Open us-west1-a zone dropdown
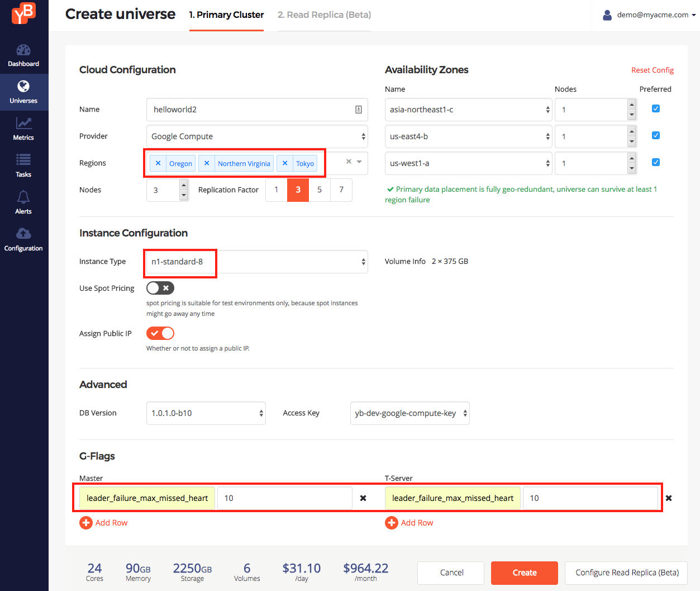The height and width of the screenshot is (591, 700). click(x=468, y=163)
